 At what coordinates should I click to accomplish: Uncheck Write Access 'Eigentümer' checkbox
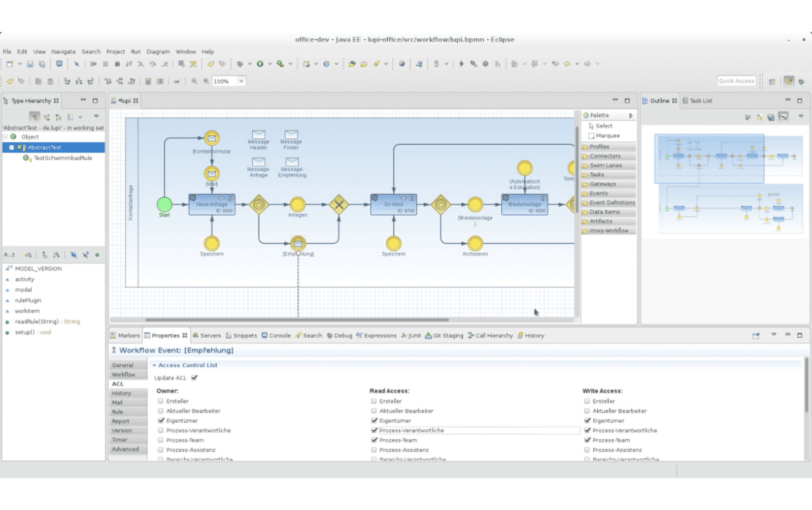[587, 421]
